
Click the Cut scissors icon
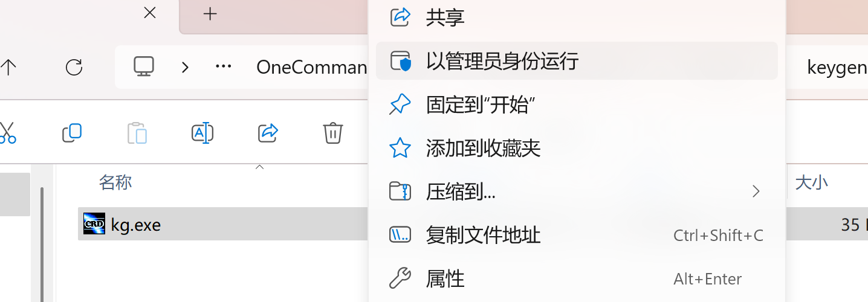pyautogui.click(x=7, y=133)
